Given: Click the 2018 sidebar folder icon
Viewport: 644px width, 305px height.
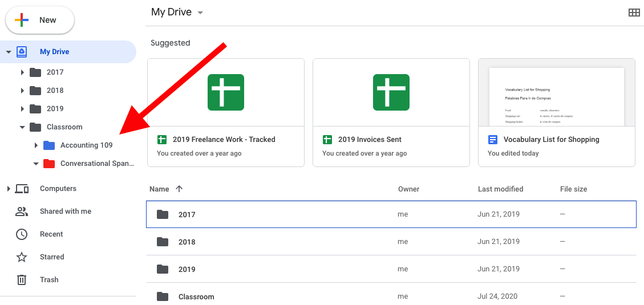Looking at the screenshot, I should pos(36,90).
